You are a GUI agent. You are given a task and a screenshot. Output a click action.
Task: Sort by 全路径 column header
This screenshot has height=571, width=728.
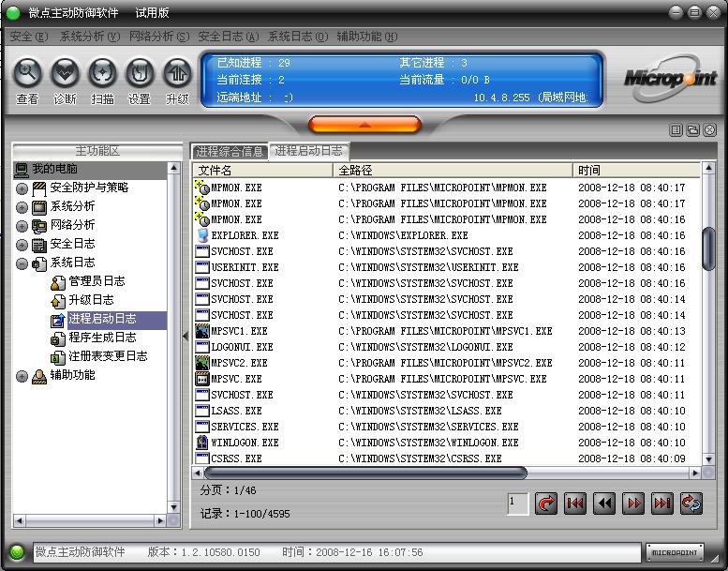click(453, 170)
